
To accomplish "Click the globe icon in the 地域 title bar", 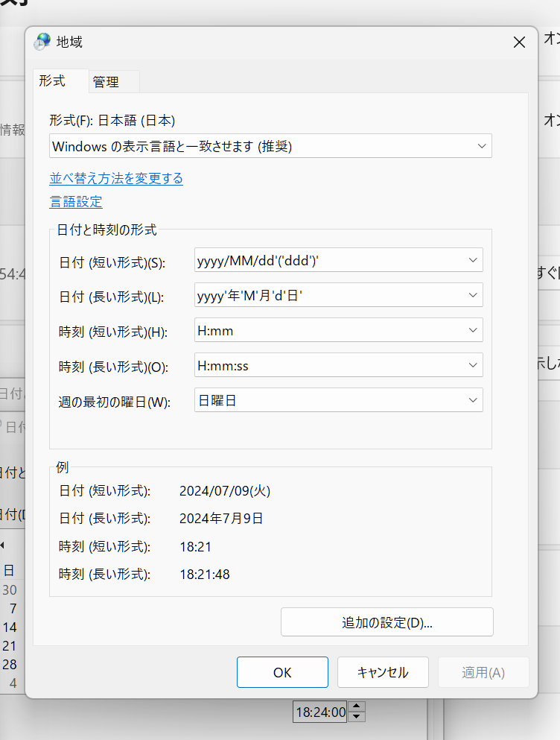I will point(43,42).
